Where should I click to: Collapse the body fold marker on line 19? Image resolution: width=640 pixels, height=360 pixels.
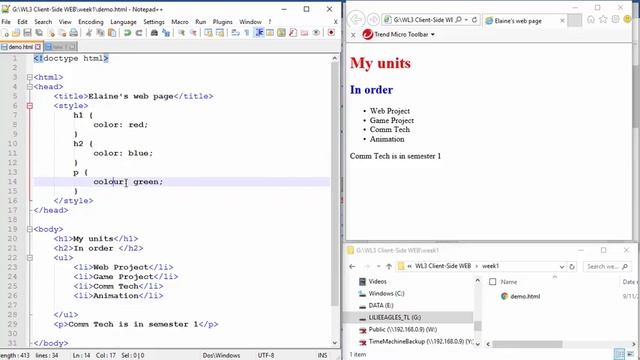(x=29, y=229)
